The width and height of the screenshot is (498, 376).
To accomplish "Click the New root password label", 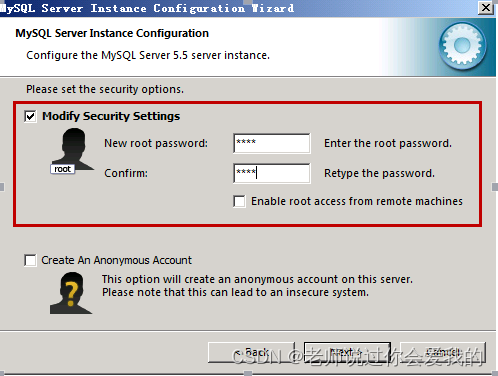I will (156, 143).
